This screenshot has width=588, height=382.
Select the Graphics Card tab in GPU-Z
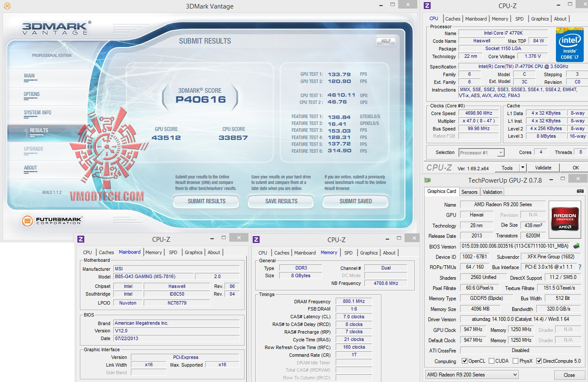[441, 191]
